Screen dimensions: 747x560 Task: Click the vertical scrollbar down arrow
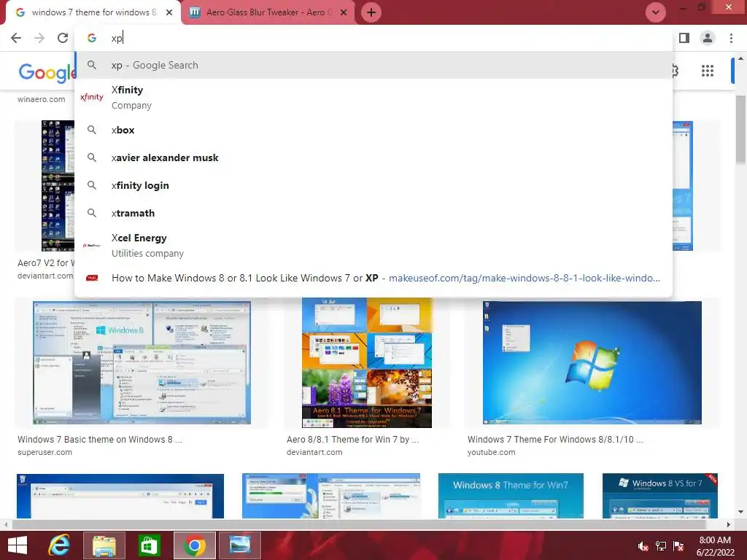click(x=741, y=513)
